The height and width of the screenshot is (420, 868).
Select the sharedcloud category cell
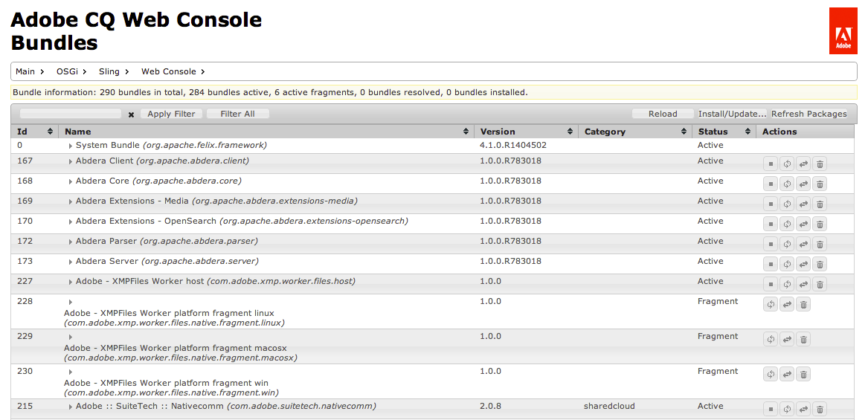[609, 406]
